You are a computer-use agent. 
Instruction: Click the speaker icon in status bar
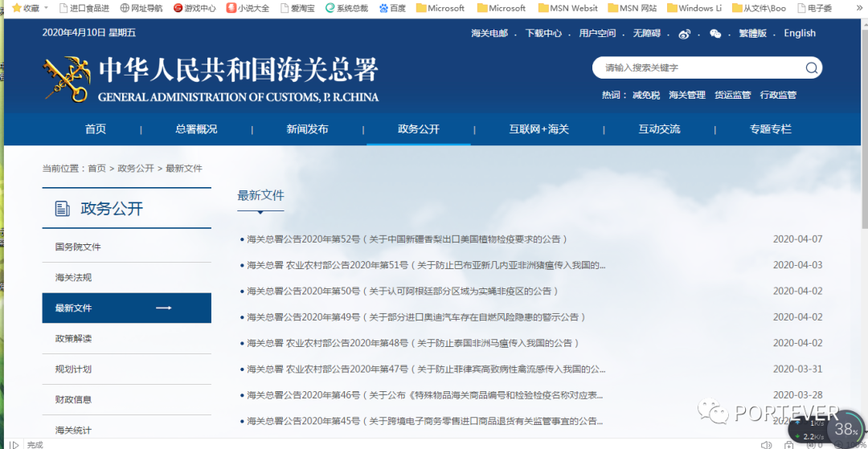click(767, 444)
